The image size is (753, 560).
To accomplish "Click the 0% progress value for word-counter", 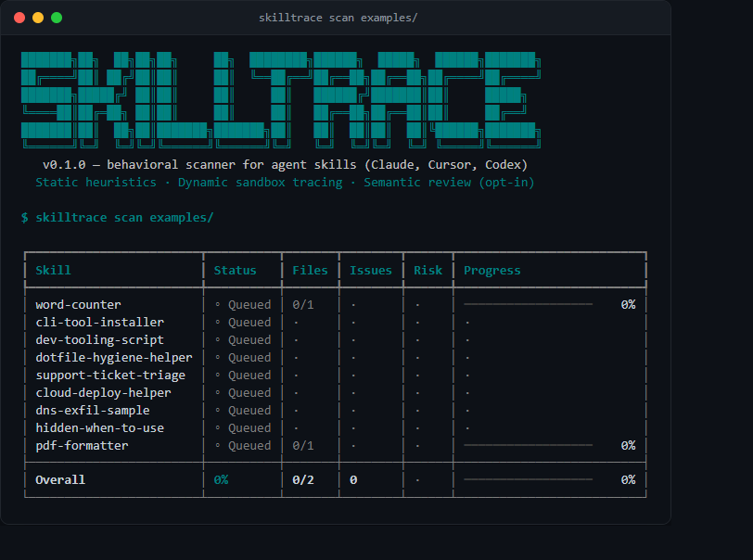I will pyautogui.click(x=628, y=304).
